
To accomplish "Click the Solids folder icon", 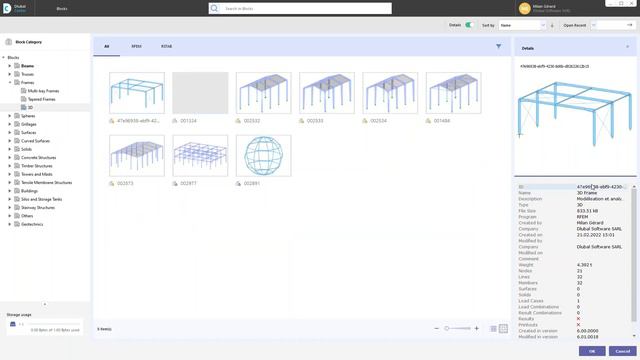I will [17, 149].
